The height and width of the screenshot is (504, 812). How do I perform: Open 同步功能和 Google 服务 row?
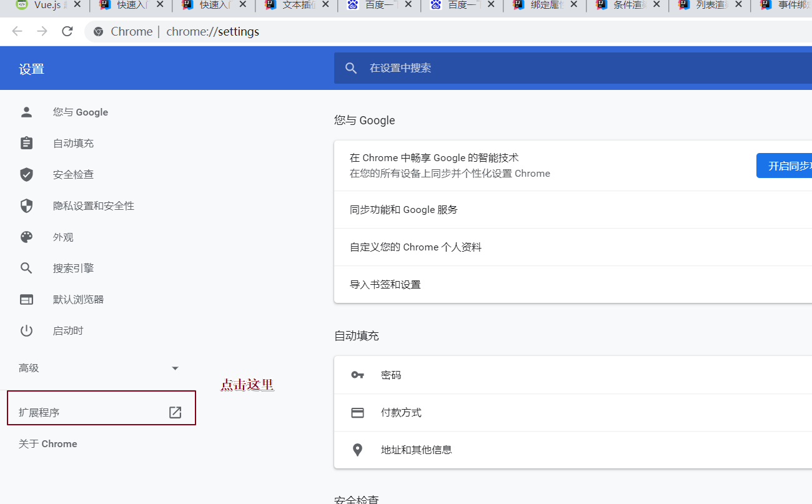[404, 210]
